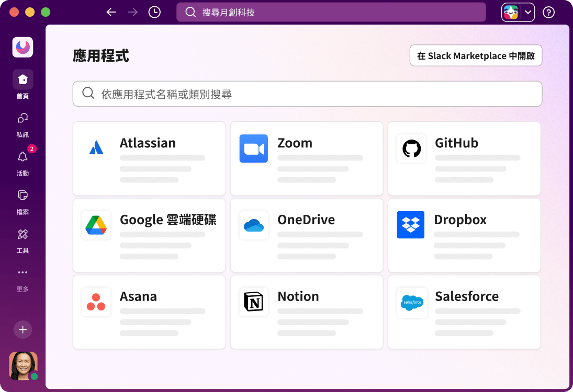Click the user profile photo

(x=23, y=365)
